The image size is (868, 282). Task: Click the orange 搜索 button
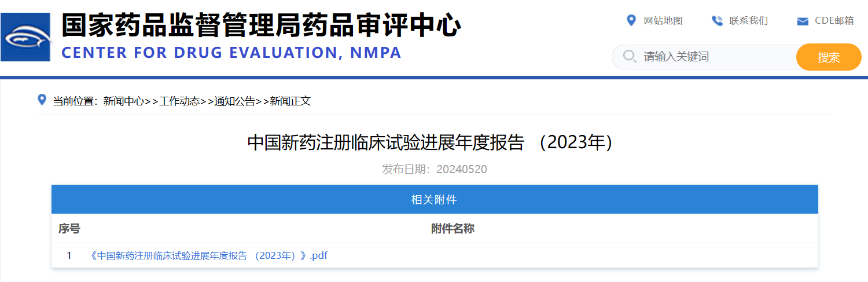point(829,57)
